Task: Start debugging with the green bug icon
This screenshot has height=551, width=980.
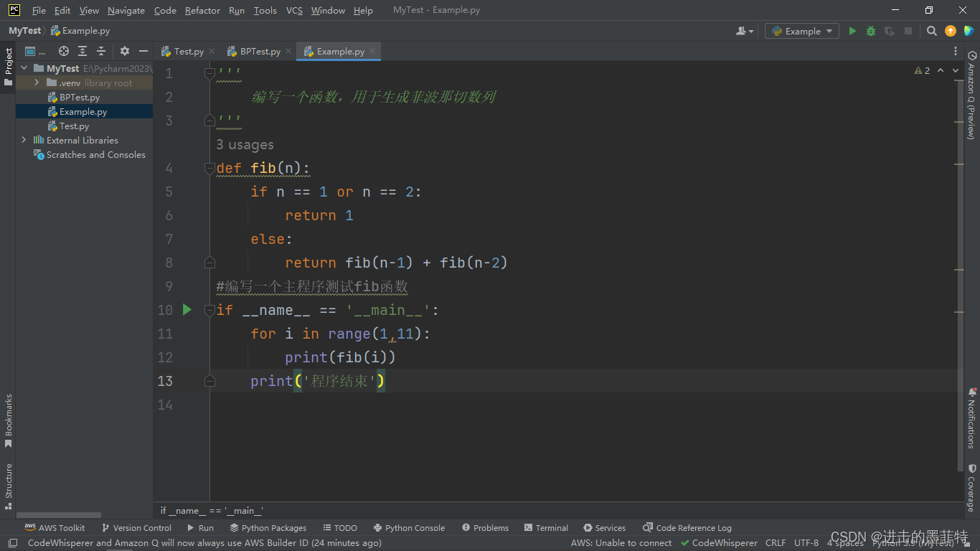Action: coord(871,31)
